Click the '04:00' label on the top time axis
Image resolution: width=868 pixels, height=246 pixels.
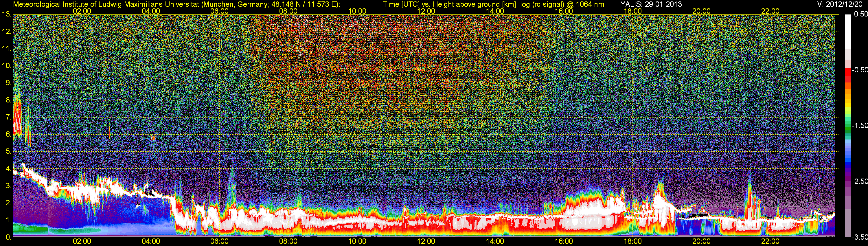[151, 11]
